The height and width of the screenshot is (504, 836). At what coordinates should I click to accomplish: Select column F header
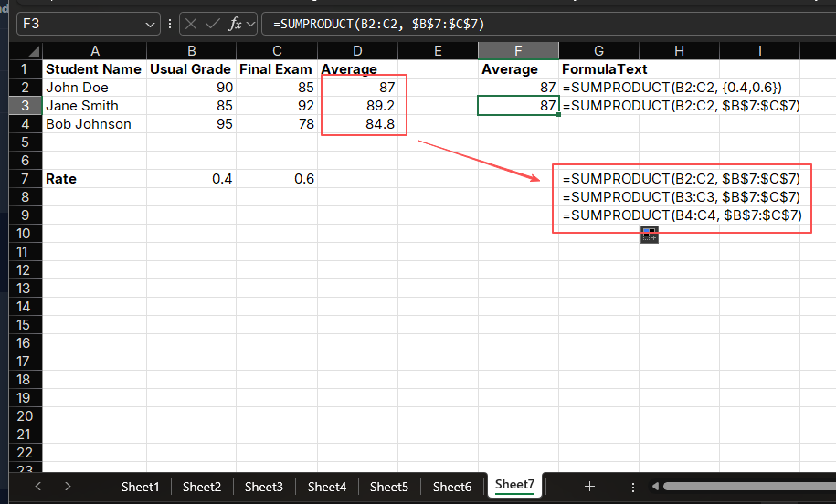coord(518,51)
